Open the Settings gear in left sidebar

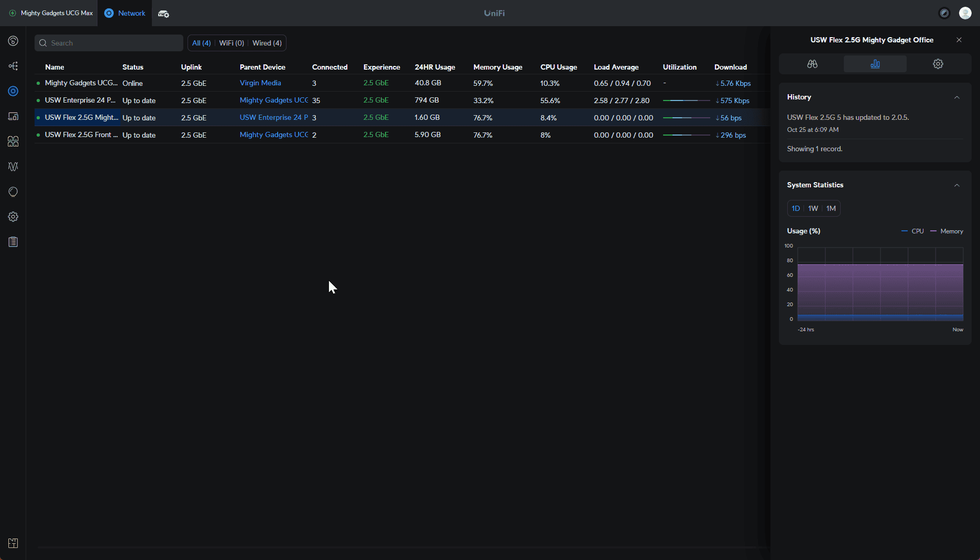13,217
